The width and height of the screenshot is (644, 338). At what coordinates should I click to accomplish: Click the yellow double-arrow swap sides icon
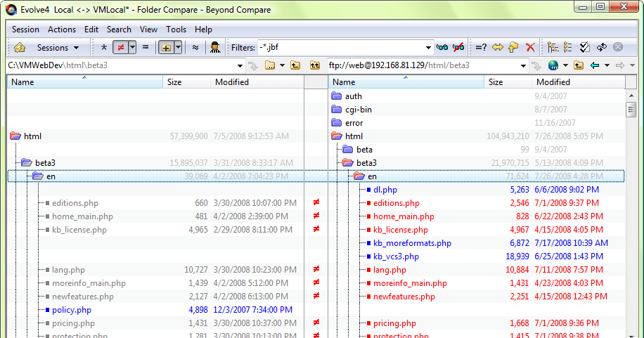[x=497, y=48]
